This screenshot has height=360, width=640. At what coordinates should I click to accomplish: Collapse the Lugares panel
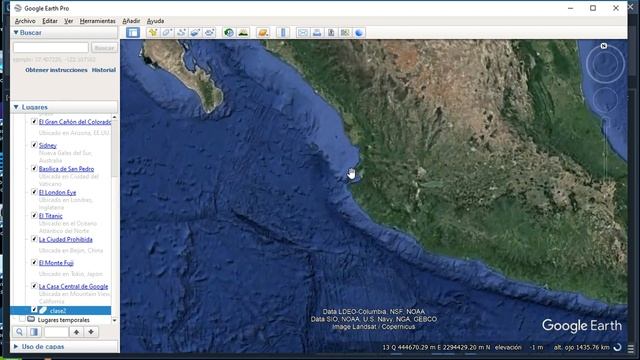(16, 107)
